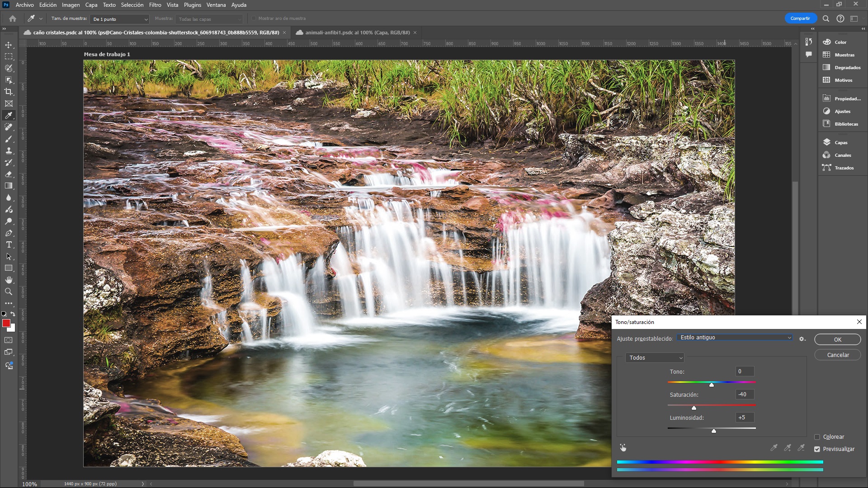Select the Eraser tool

[9, 174]
